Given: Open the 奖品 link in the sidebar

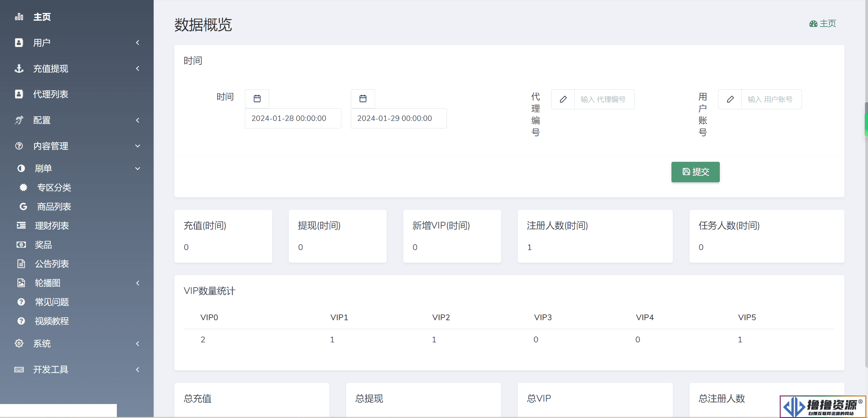Looking at the screenshot, I should (x=43, y=245).
